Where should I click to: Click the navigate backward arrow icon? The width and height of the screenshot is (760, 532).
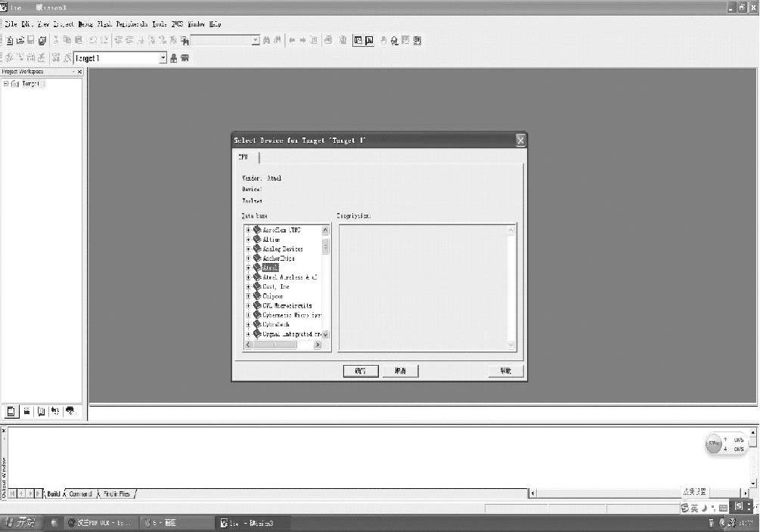(292, 40)
